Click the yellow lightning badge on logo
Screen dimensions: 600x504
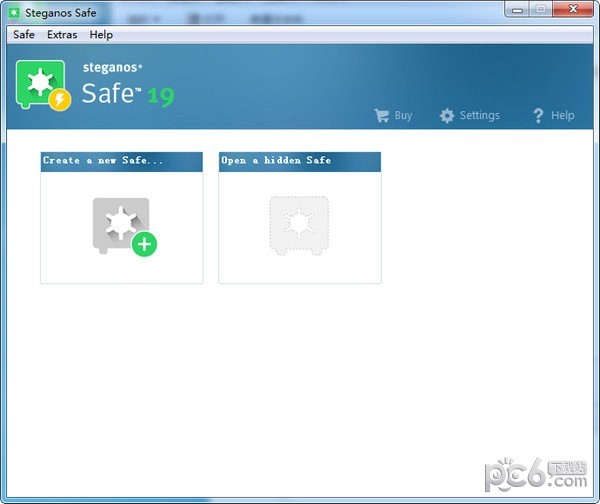pyautogui.click(x=60, y=99)
